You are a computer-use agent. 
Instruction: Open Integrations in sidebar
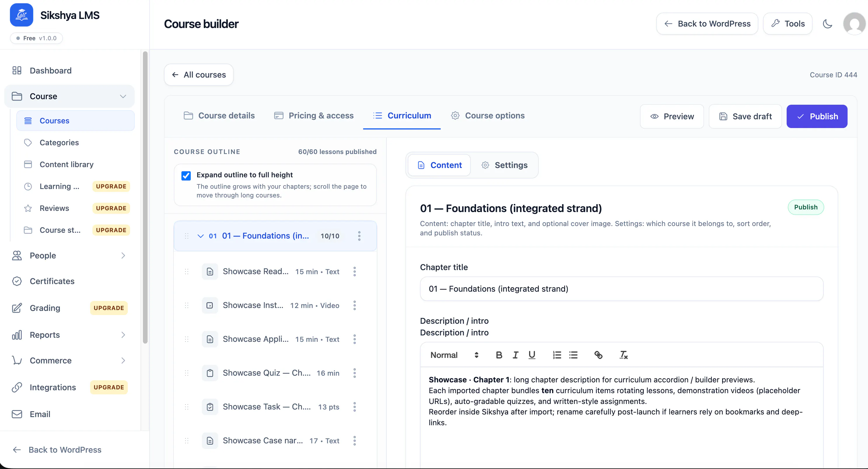click(52, 387)
